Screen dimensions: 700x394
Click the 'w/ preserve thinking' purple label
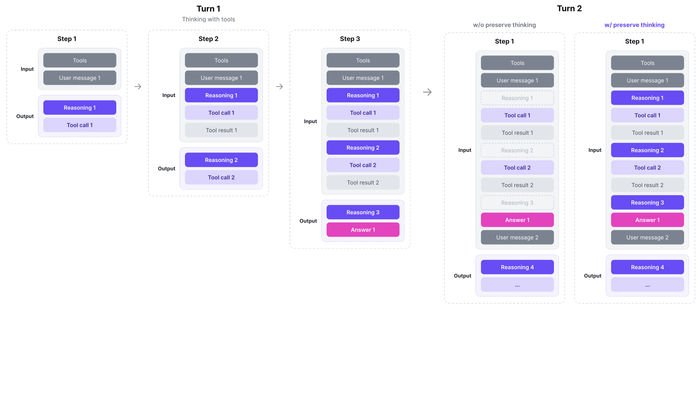pyautogui.click(x=634, y=25)
